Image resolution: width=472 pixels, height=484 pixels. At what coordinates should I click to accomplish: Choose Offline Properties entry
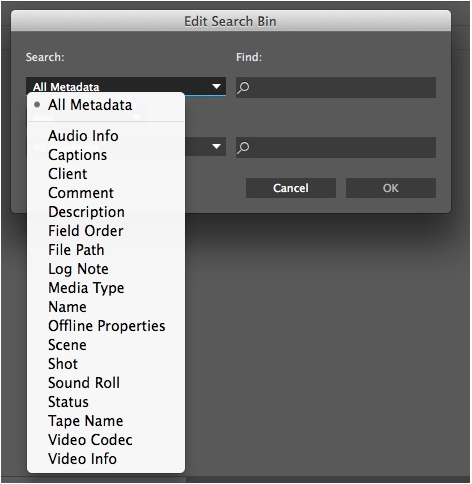(106, 326)
